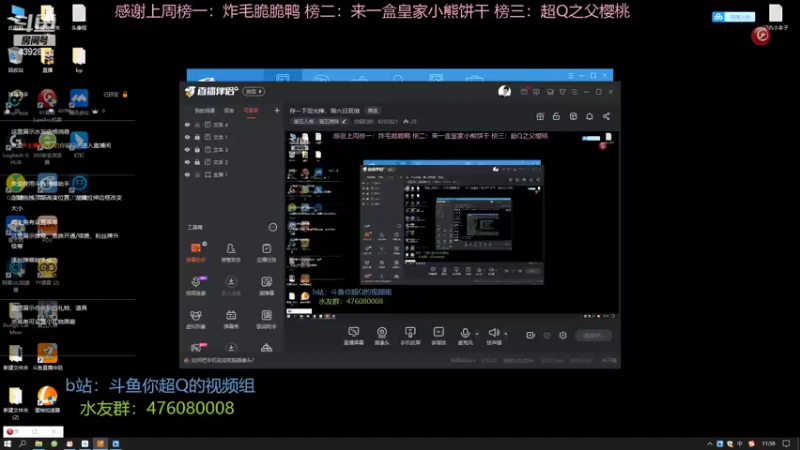
Task: Hide the 文本 3 layer
Action: [x=187, y=149]
